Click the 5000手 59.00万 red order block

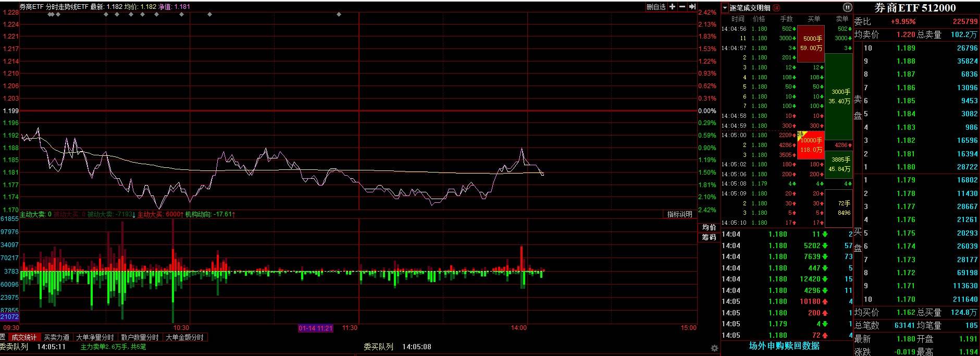click(811, 43)
